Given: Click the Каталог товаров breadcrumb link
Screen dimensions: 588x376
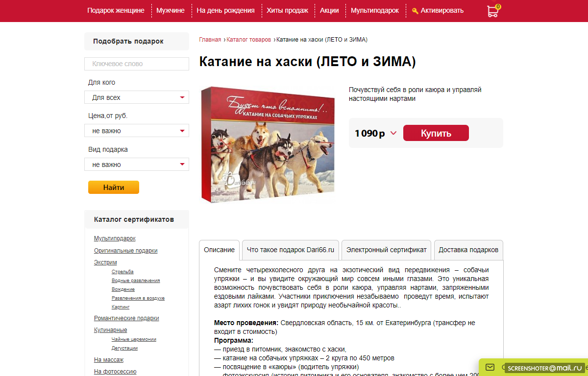Looking at the screenshot, I should 249,40.
